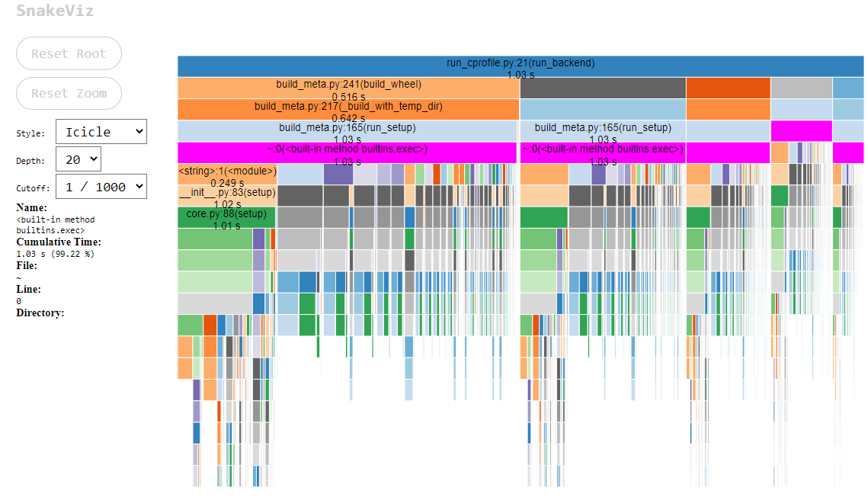Image resolution: width=868 pixels, height=500 pixels.
Task: Click the Reset Zoom button
Action: [x=69, y=93]
